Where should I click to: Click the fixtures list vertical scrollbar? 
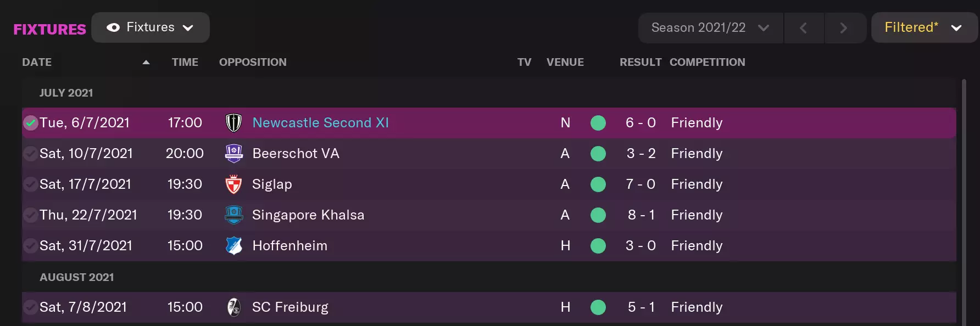(x=964, y=198)
